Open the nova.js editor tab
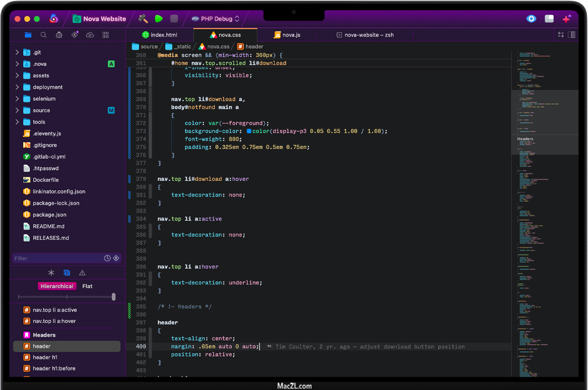 [287, 35]
